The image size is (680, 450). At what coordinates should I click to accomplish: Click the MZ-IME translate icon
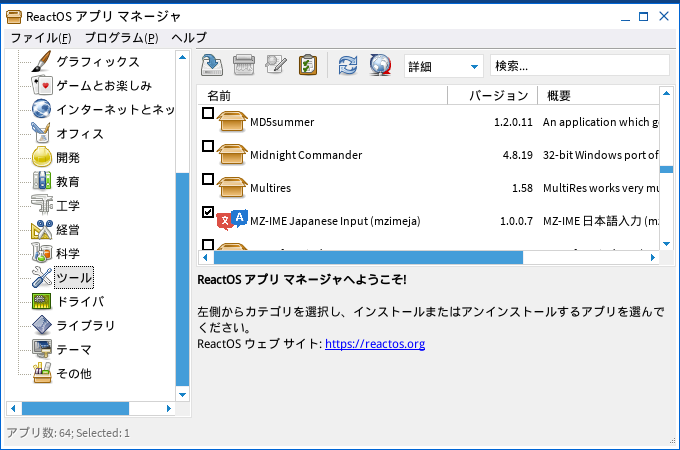click(x=232, y=219)
